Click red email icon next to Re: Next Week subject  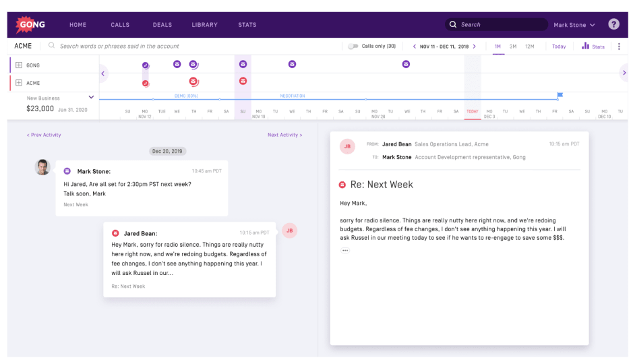(x=342, y=185)
